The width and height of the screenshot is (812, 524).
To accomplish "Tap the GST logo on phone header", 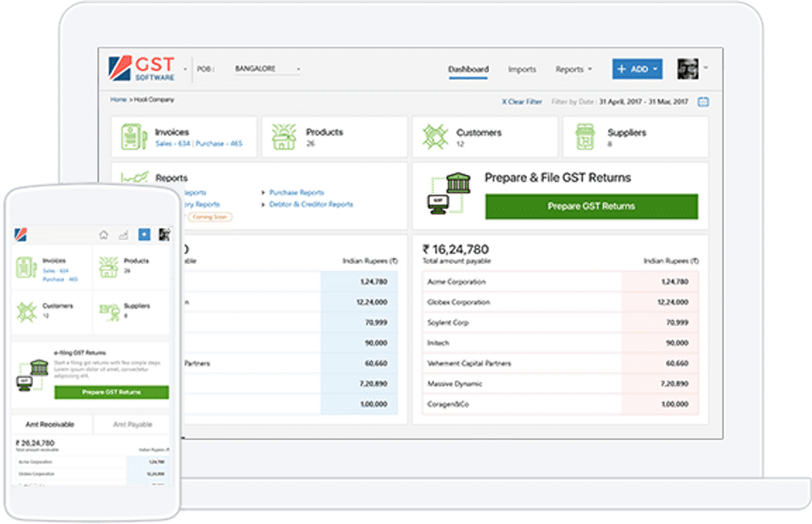I will (x=20, y=234).
